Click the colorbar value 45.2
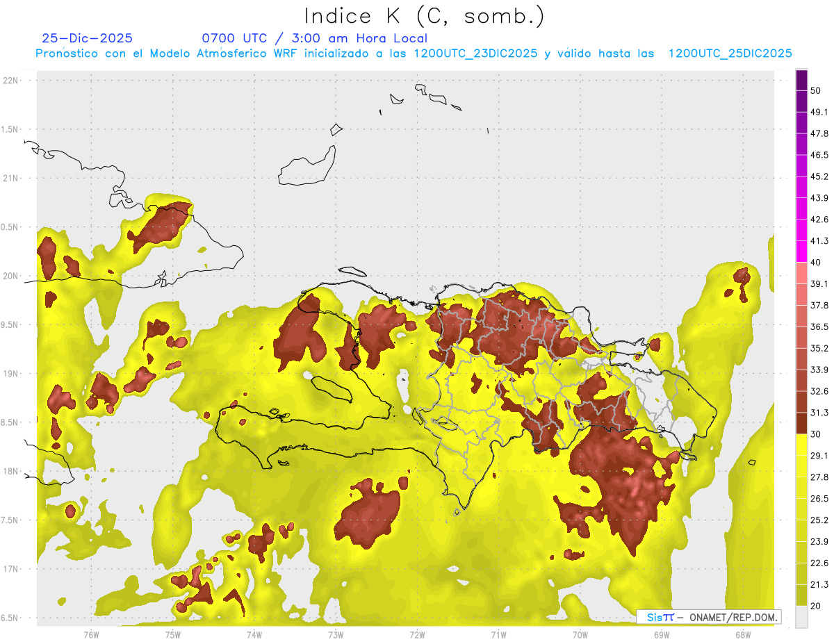The height and width of the screenshot is (644, 834). [x=819, y=176]
